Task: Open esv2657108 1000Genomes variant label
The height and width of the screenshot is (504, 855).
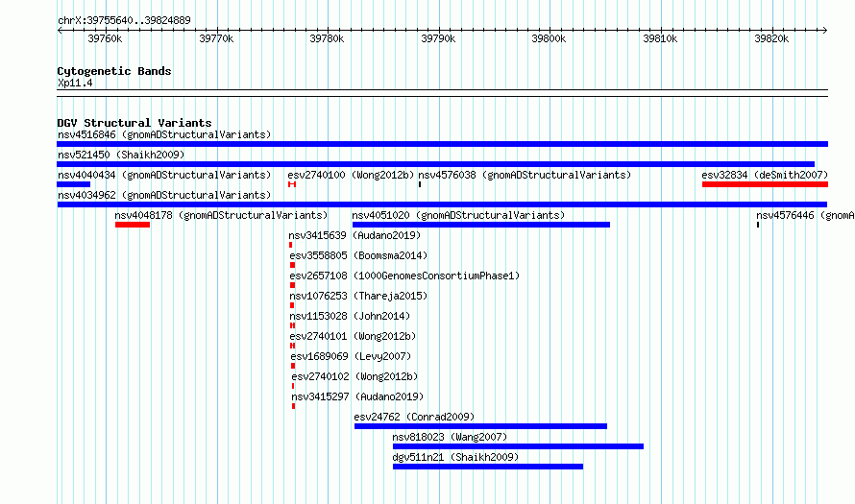Action: point(404,276)
